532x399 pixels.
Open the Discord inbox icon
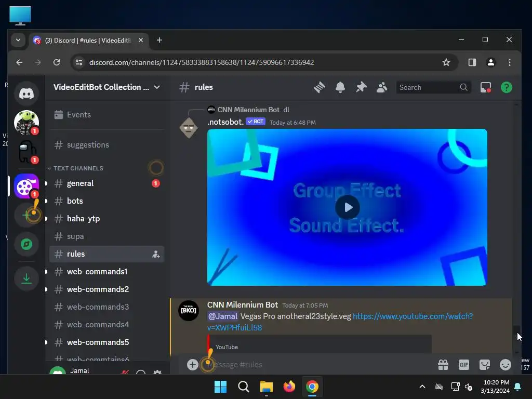click(486, 87)
